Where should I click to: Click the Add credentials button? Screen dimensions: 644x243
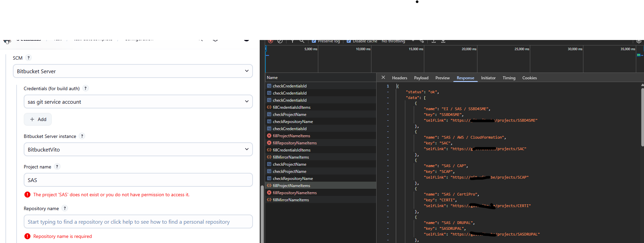point(38,119)
